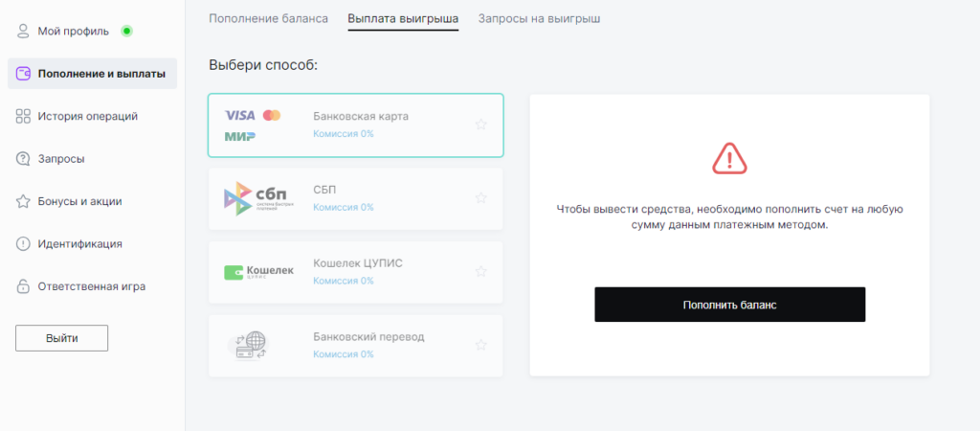980x431 pixels.
Task: Click Комиссия 0% under Кошелек ЦУПИС
Action: click(x=344, y=281)
